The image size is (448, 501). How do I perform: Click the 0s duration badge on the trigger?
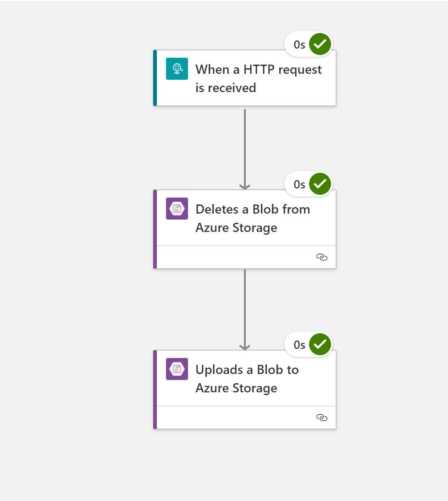(299, 44)
